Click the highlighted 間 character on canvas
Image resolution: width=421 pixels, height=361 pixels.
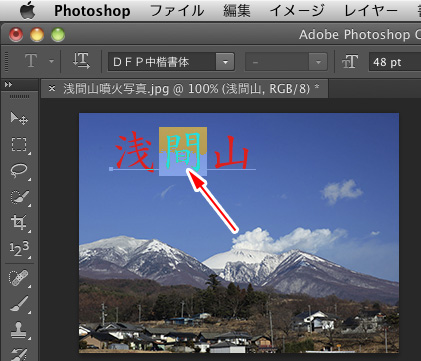[x=183, y=151]
